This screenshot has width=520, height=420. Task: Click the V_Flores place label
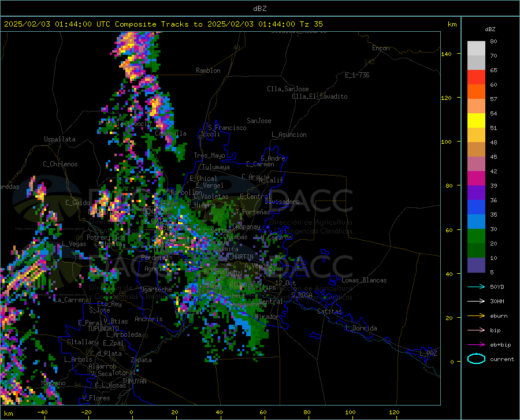pyautogui.click(x=96, y=398)
